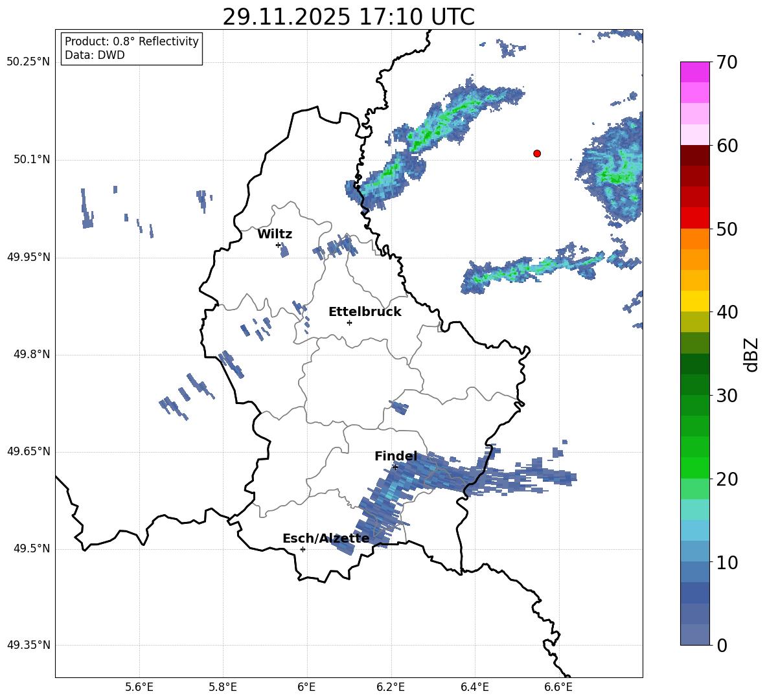
Task: Pick the dark red colorbar segment below 60
Action: [x=695, y=155]
